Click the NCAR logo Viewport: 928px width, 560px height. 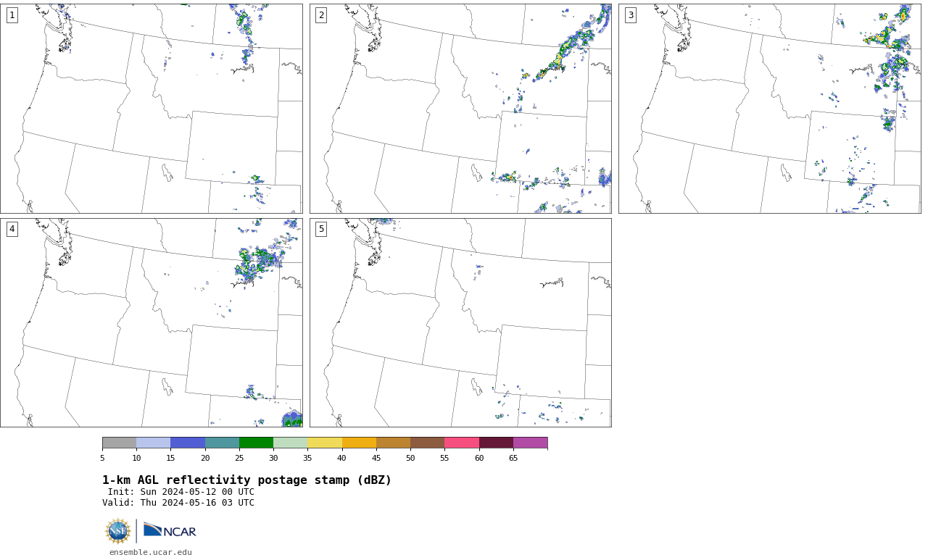(x=170, y=531)
